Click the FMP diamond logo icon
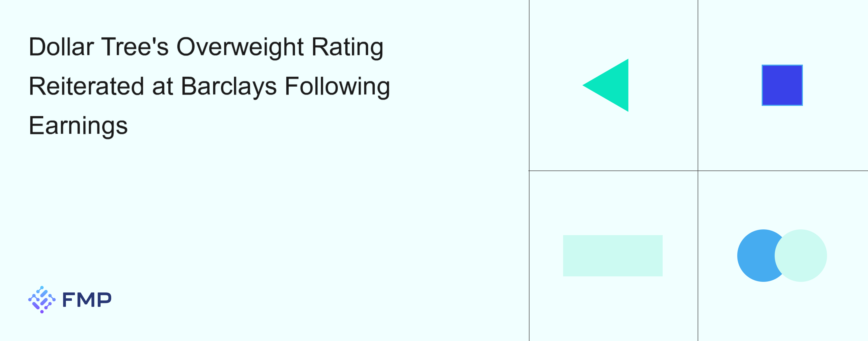The width and height of the screenshot is (868, 341). point(42,299)
